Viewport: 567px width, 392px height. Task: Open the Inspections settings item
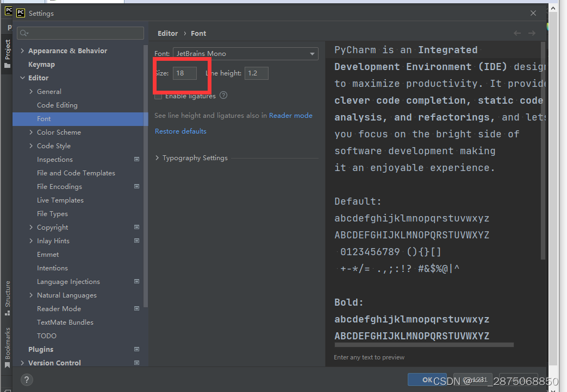pos(54,159)
